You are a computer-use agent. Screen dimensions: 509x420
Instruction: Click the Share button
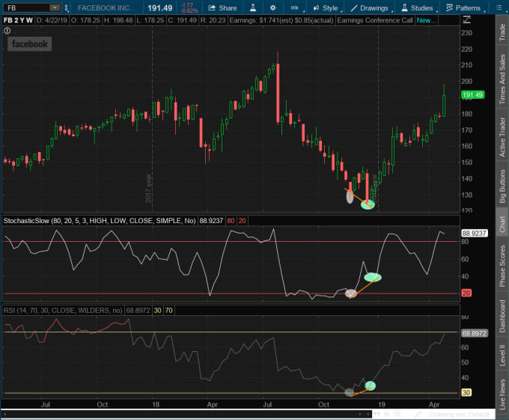click(222, 8)
